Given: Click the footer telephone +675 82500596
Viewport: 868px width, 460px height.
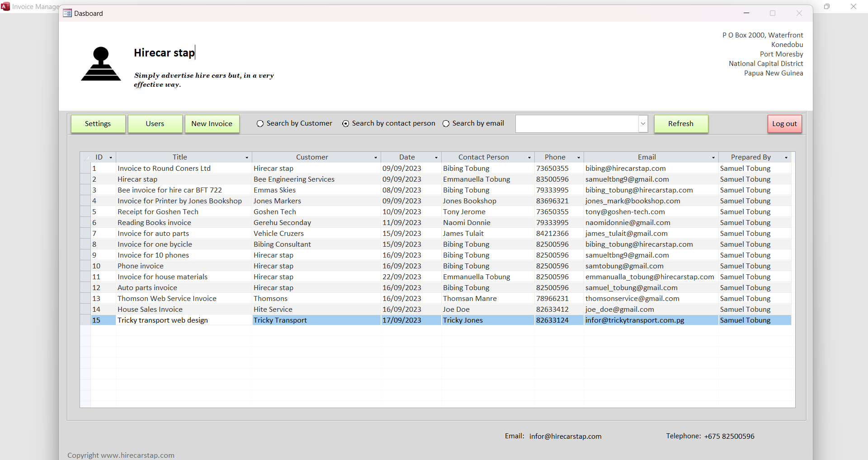Looking at the screenshot, I should (x=729, y=436).
